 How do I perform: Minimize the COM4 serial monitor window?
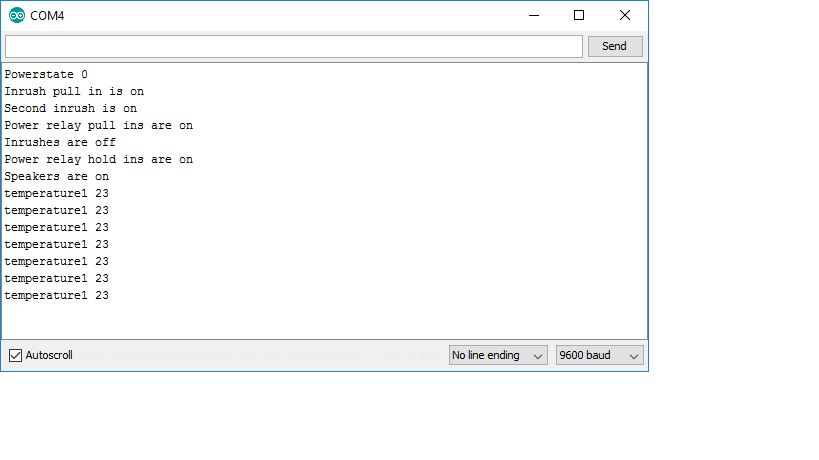tap(534, 16)
